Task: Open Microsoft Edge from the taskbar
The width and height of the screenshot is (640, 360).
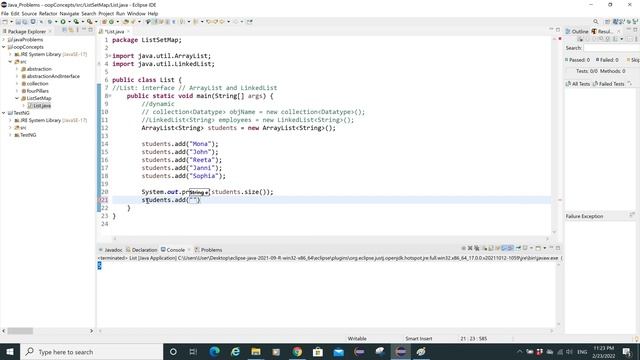Action: click(x=214, y=351)
